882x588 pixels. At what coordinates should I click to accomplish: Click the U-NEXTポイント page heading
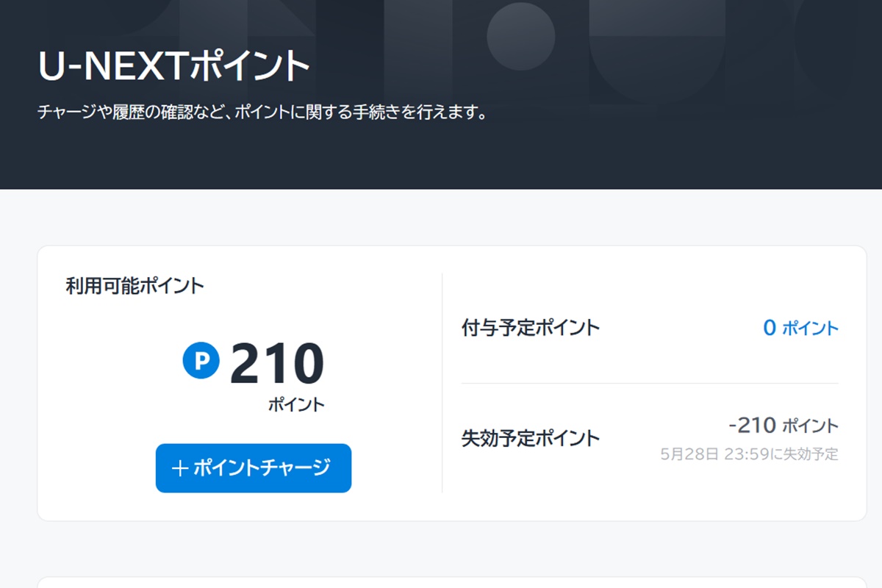pos(174,67)
